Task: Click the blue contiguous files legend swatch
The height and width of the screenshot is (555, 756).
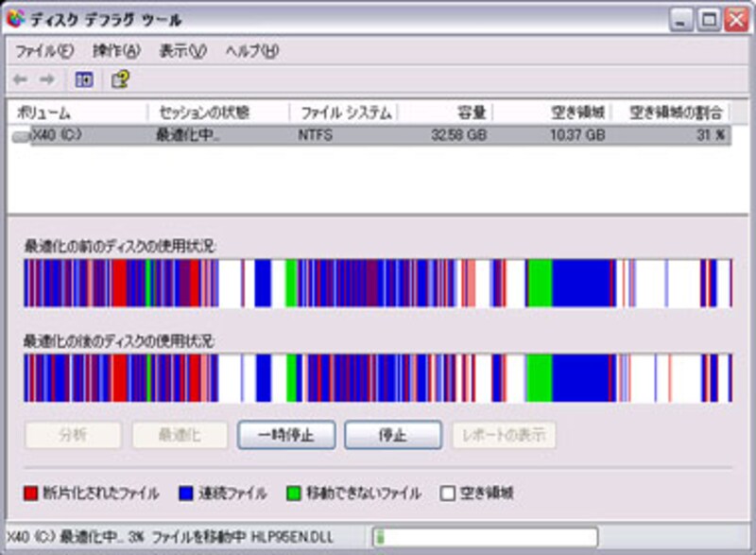Action: [186, 494]
